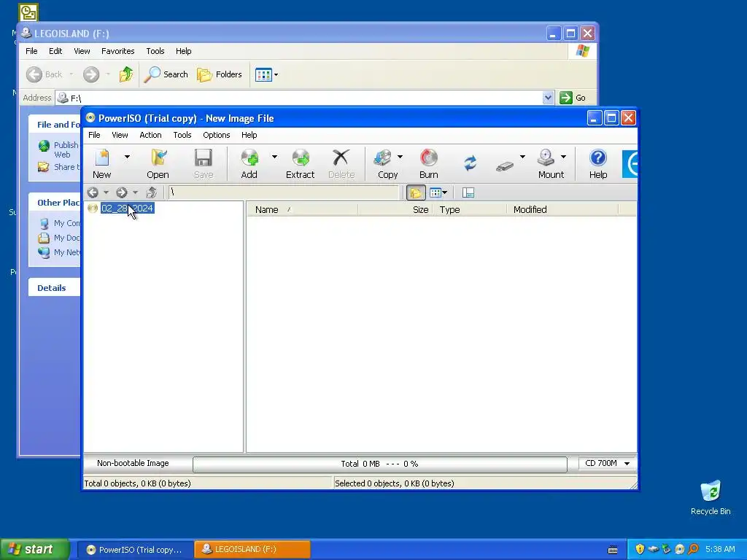
Task: Open the New button dropdown arrow
Action: point(127,156)
